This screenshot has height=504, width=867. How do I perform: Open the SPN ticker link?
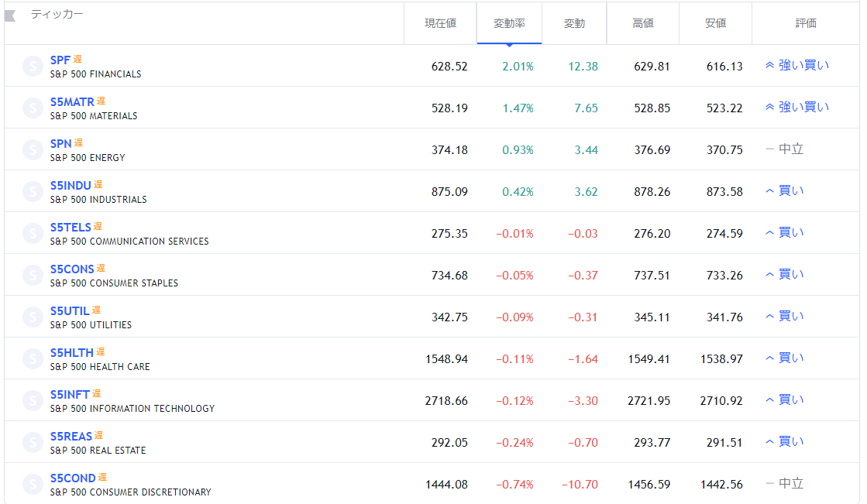pos(61,144)
